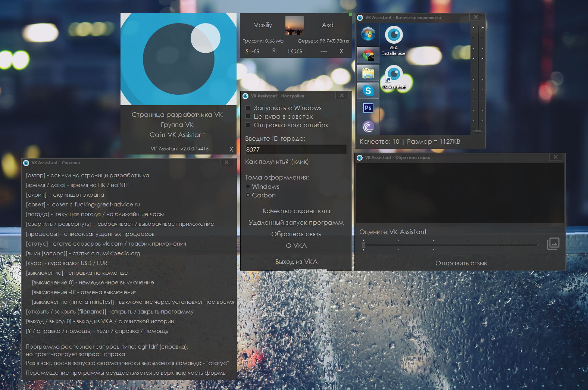Click the Windows Start orb icon
The image size is (588, 390).
368,34
